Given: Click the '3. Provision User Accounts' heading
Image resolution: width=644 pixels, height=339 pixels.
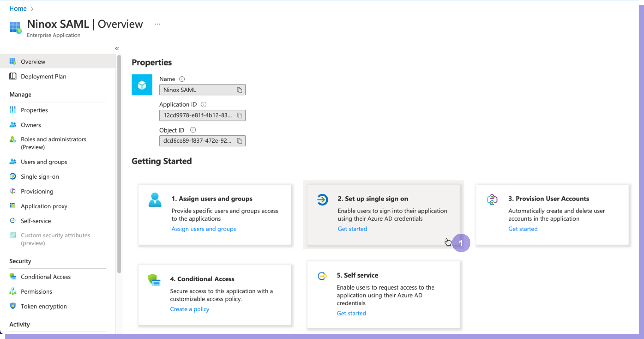Looking at the screenshot, I should (x=548, y=199).
